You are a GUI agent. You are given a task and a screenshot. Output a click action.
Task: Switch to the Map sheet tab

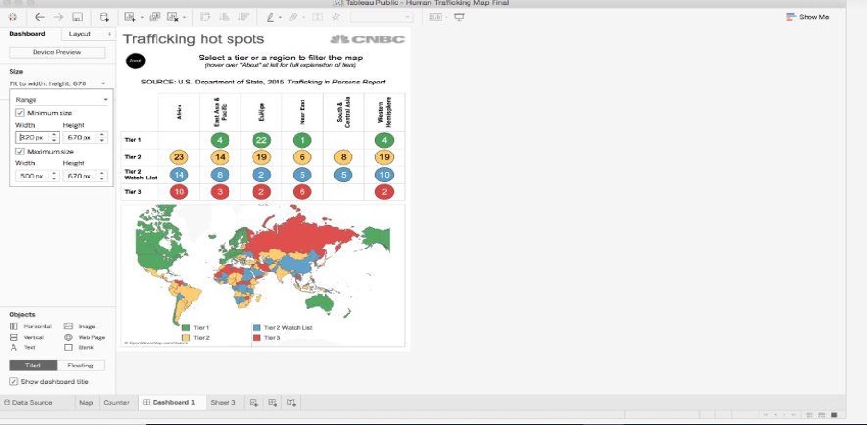coord(85,402)
